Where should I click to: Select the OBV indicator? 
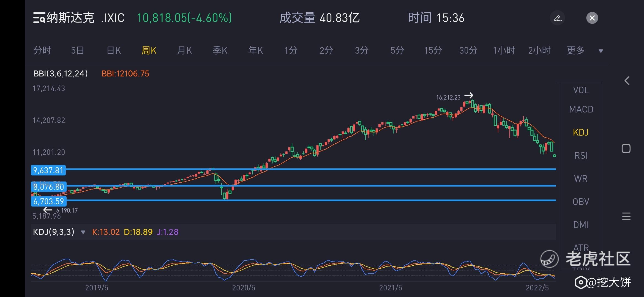(581, 202)
